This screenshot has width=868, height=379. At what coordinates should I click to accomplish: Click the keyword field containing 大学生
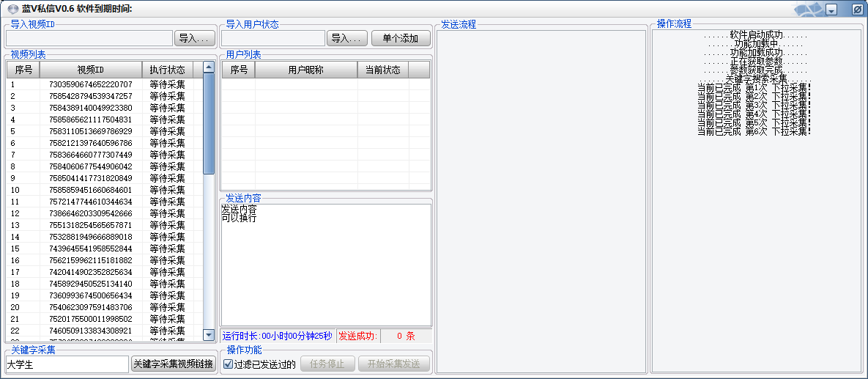[67, 364]
